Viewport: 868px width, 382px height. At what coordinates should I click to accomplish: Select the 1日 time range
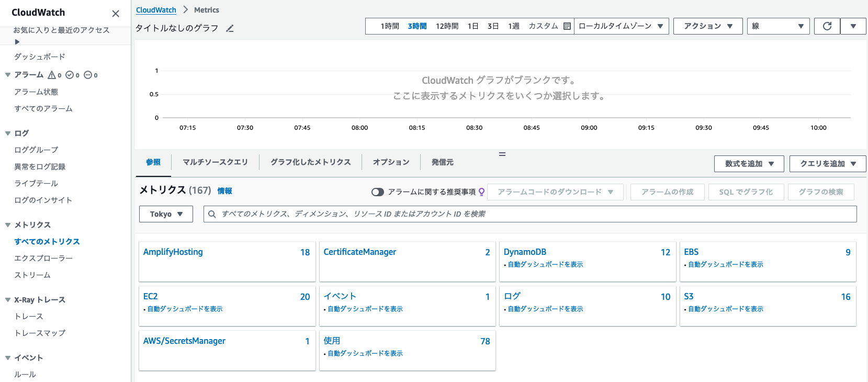point(473,26)
